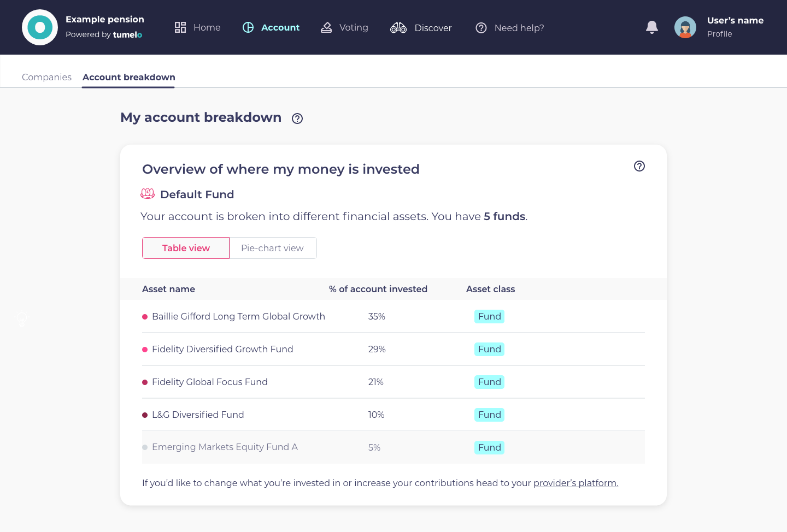Image resolution: width=787 pixels, height=532 pixels.
Task: Click the Profile link under the user name
Action: tap(720, 34)
